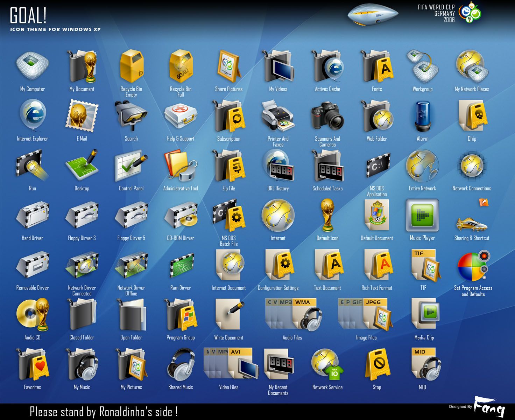Open the Printer And Faxes icon
This screenshot has width=515, height=420.
pos(278,115)
